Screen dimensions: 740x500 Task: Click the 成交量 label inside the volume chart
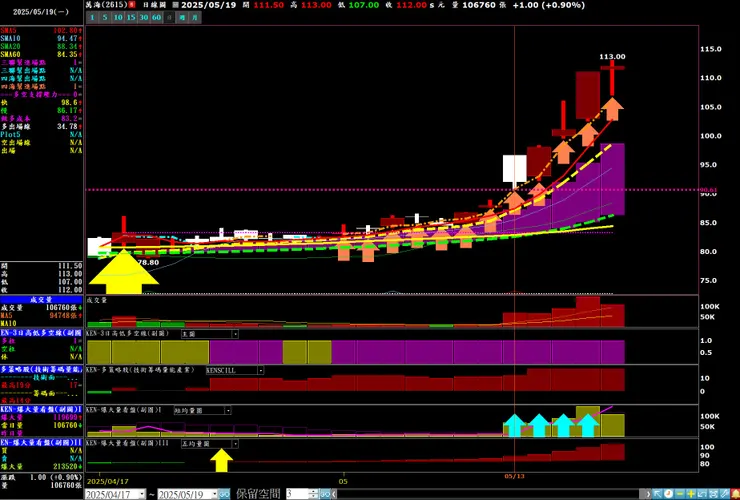[97, 300]
